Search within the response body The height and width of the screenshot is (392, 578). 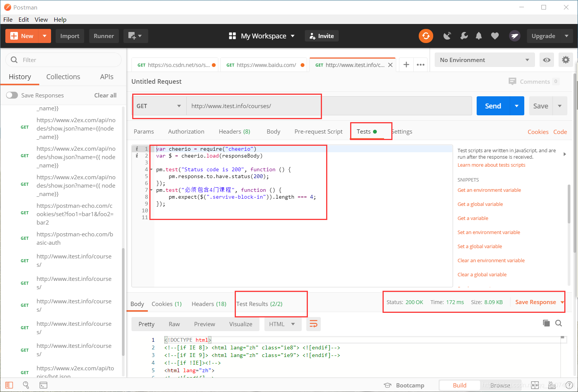(559, 323)
